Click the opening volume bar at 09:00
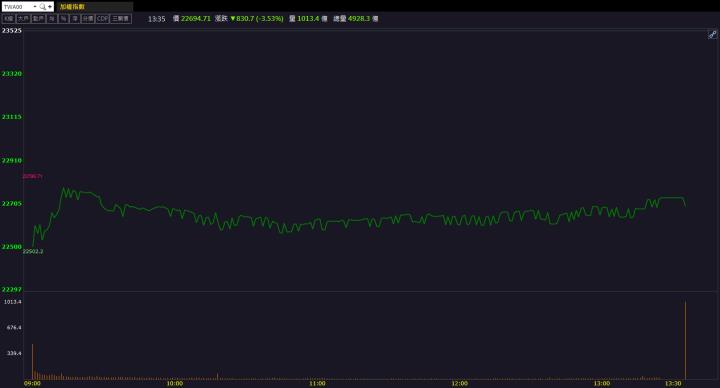 33,361
